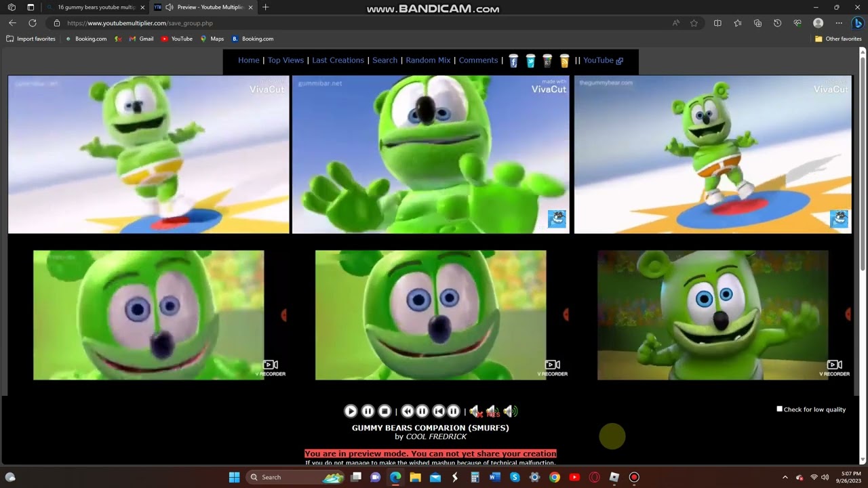Open the Edge profile avatar
The width and height of the screenshot is (868, 488).
click(x=818, y=23)
